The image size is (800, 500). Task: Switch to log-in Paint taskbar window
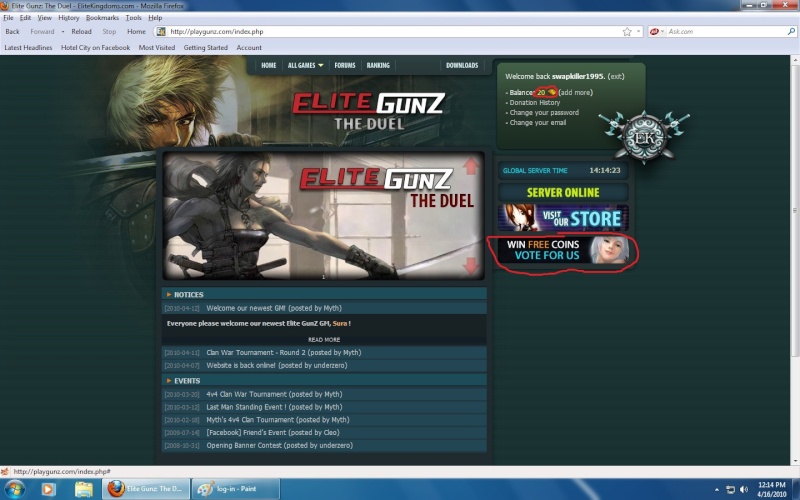pyautogui.click(x=235, y=489)
